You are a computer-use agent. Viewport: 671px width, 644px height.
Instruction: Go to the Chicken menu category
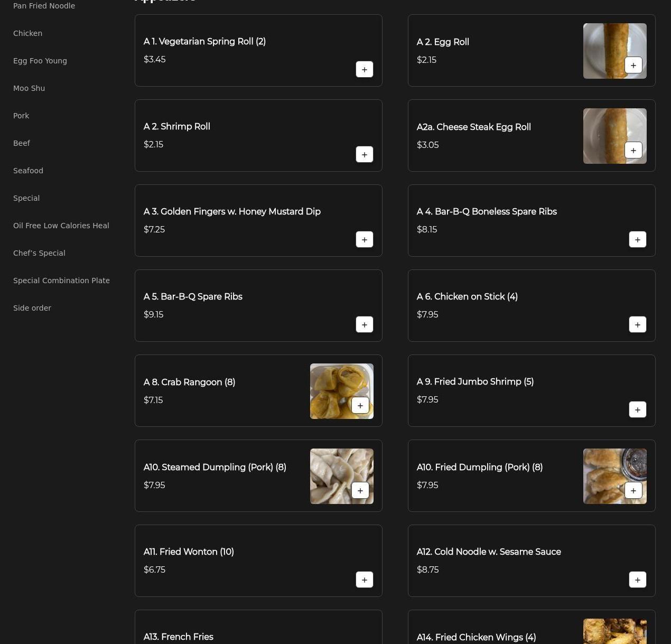(28, 33)
